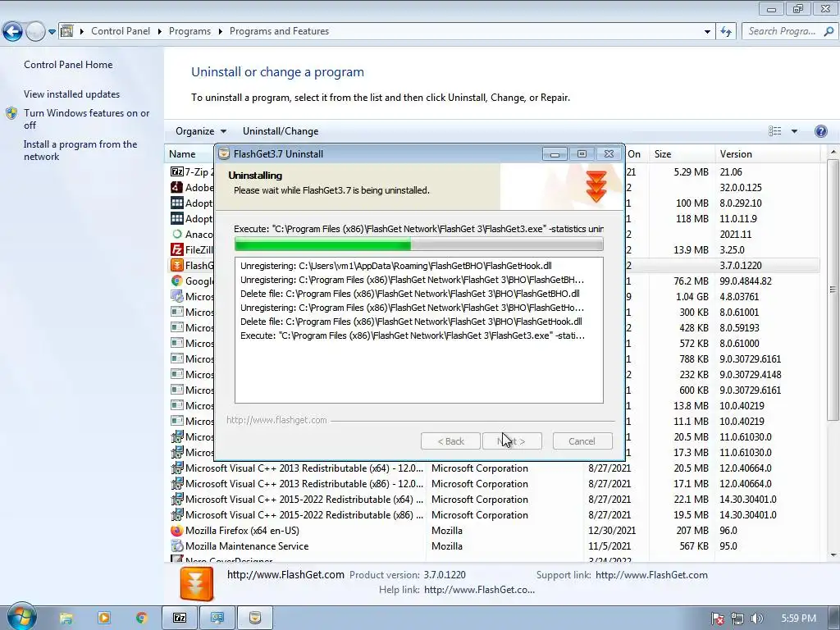The width and height of the screenshot is (840, 630).
Task: Open Install a program from the network
Action: pos(80,151)
